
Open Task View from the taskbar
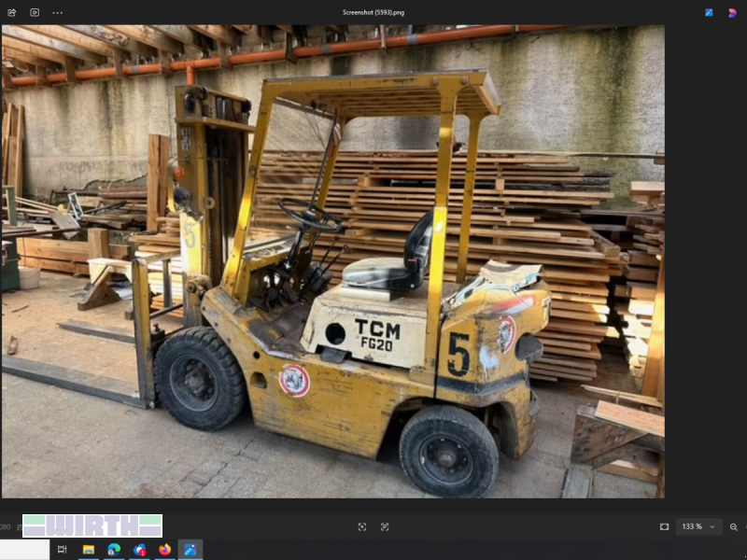point(63,550)
